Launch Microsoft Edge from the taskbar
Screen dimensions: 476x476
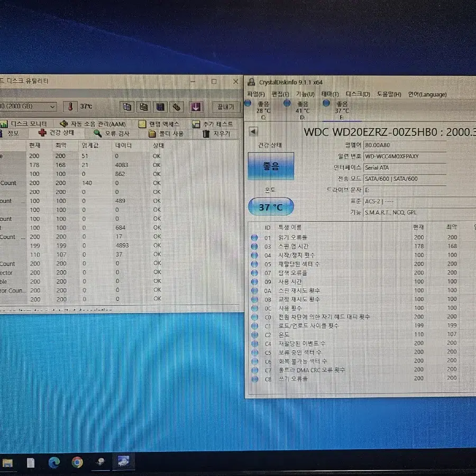coord(54,462)
